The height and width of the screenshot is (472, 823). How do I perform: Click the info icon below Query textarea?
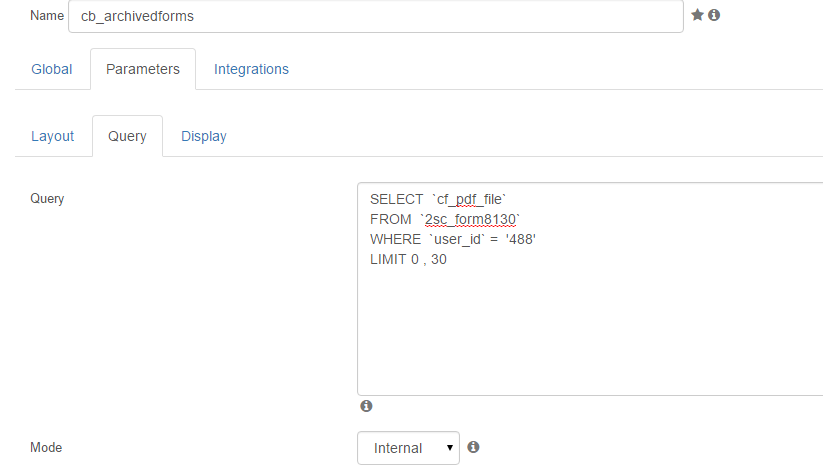click(366, 406)
